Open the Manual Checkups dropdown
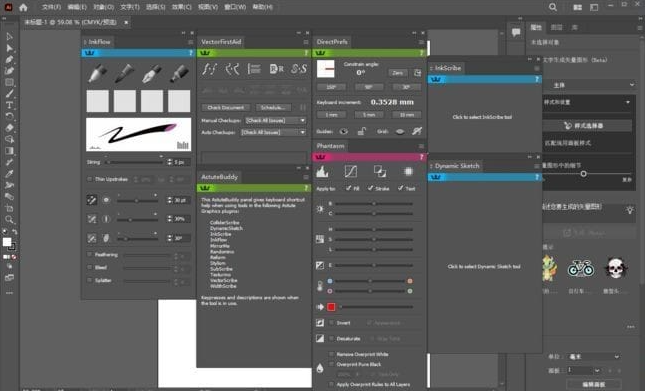Viewport: 645px width, 391px height. (276, 120)
